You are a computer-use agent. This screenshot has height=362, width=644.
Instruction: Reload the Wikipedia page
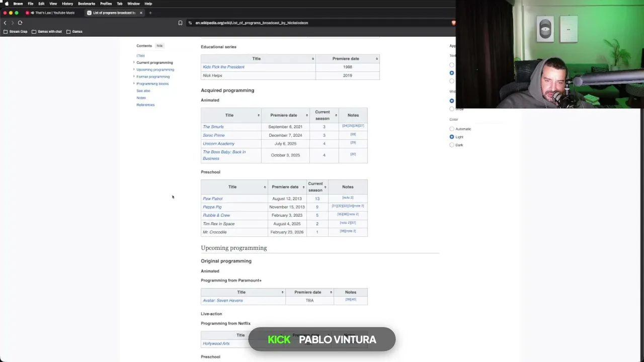click(20, 23)
